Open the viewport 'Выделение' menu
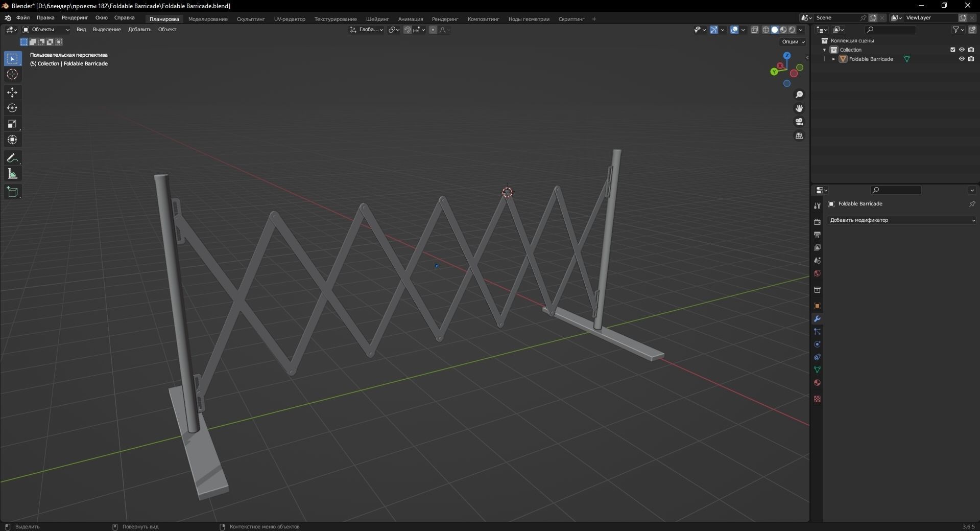 point(107,30)
